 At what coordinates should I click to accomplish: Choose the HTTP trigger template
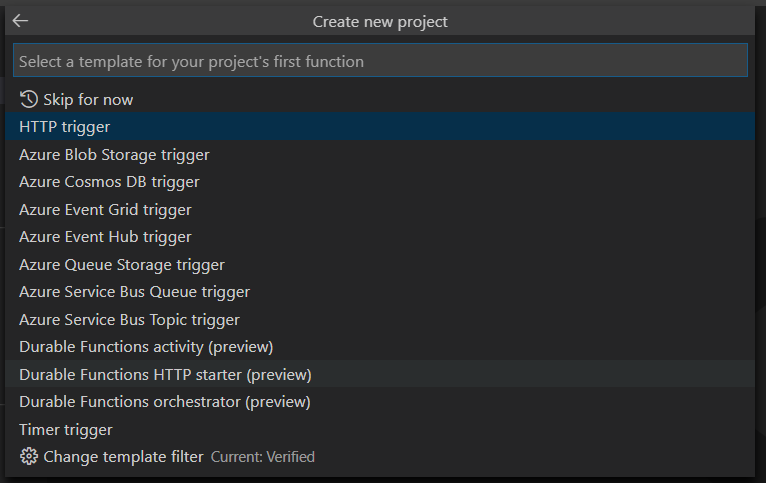pyautogui.click(x=64, y=127)
